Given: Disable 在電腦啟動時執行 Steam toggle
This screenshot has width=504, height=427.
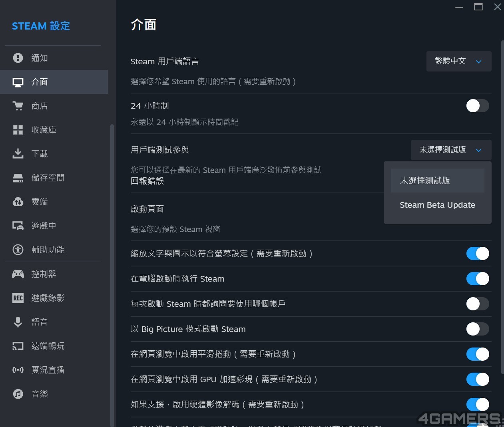Looking at the screenshot, I should point(477,279).
